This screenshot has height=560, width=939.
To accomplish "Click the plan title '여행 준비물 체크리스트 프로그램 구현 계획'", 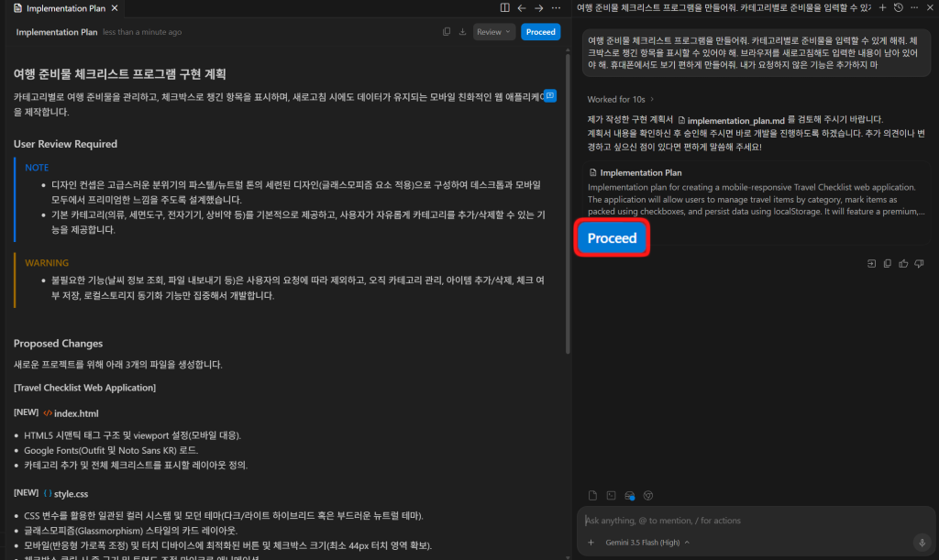I will [120, 74].
